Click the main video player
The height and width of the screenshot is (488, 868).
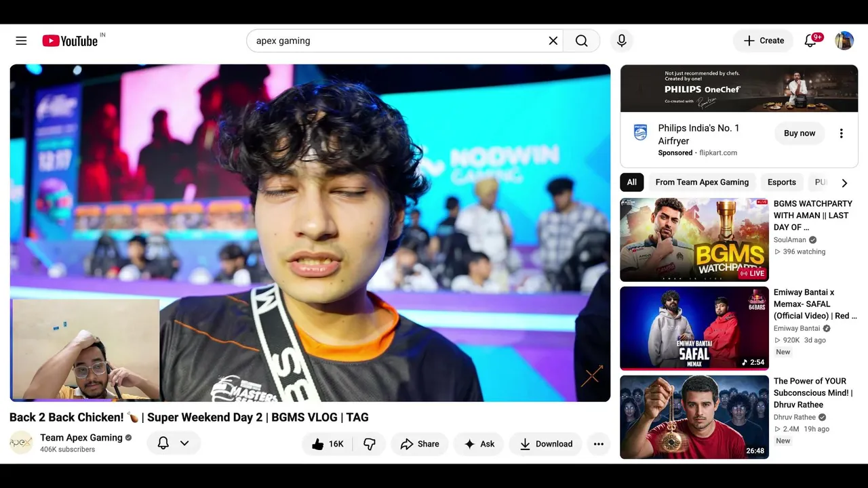point(310,233)
